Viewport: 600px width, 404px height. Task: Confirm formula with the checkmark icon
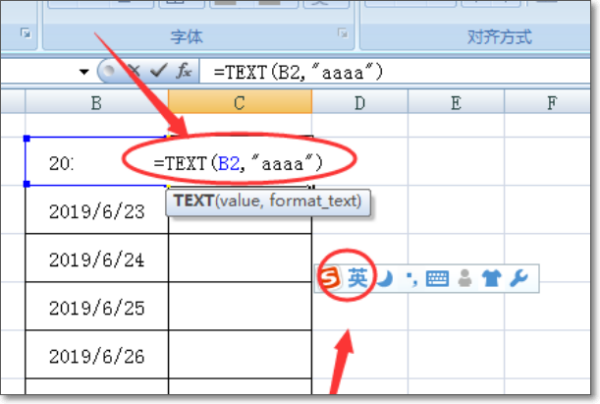[x=156, y=72]
